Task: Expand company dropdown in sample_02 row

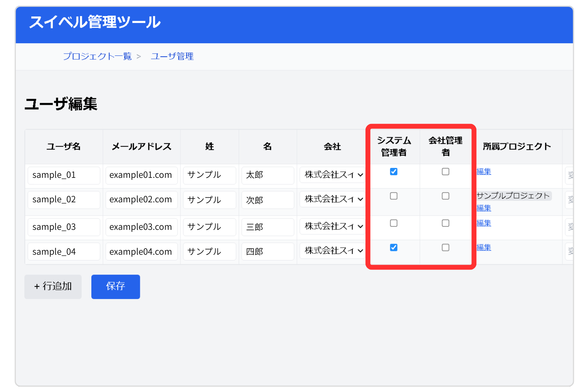Action: [333, 199]
